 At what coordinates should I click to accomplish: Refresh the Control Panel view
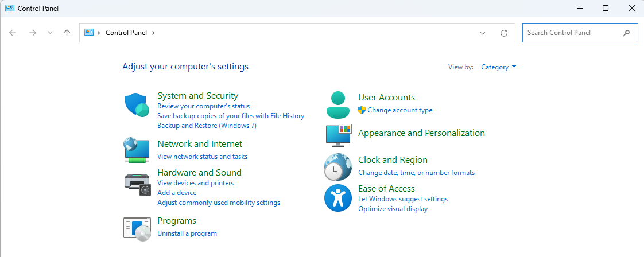point(504,33)
